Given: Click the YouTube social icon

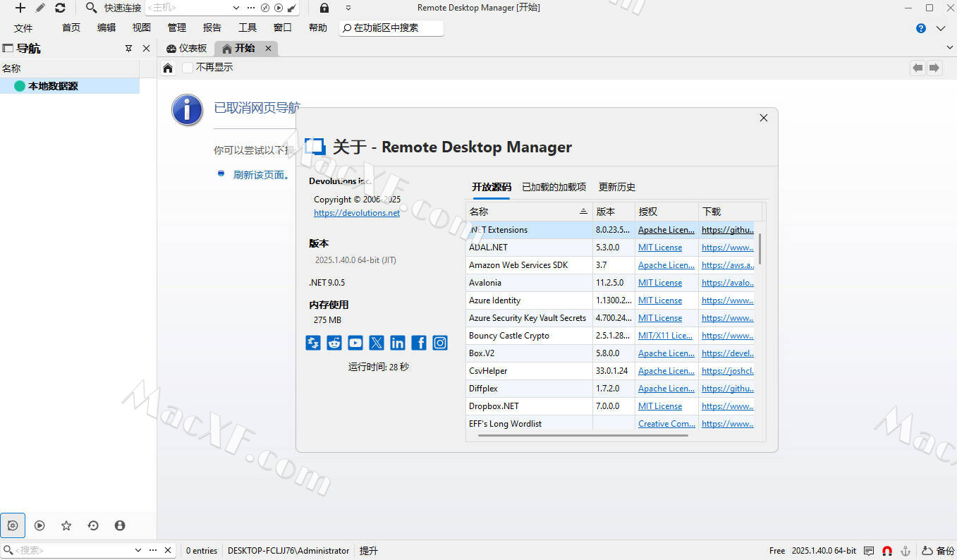Looking at the screenshot, I should point(355,343).
